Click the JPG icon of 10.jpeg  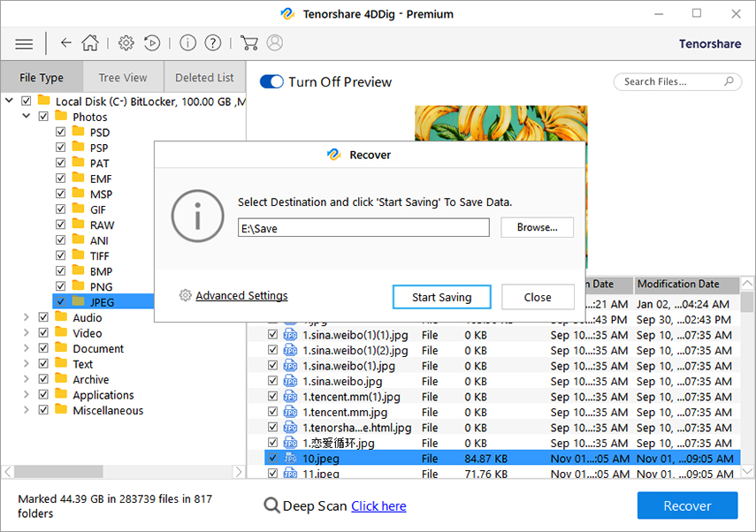point(290,459)
